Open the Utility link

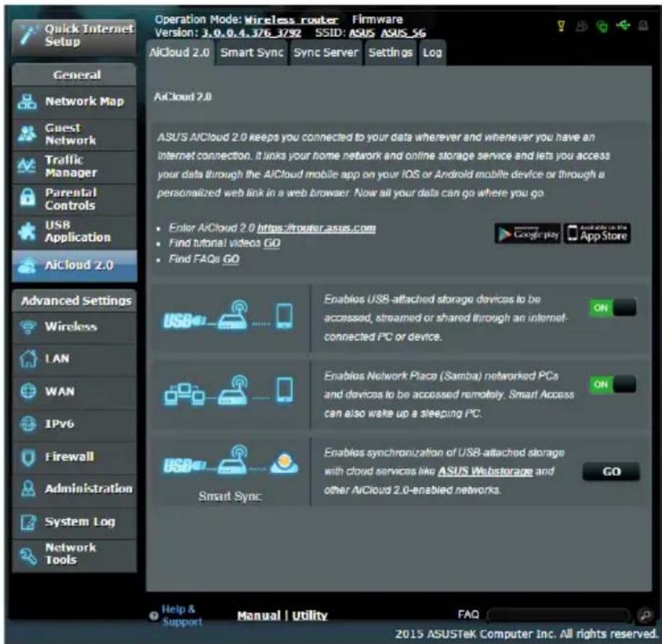[309, 616]
